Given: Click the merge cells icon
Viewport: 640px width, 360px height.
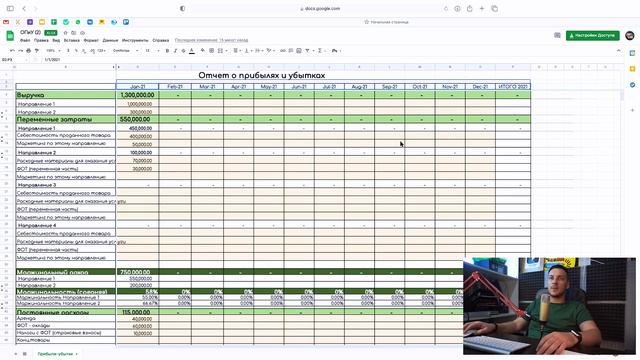Looking at the screenshot, I should pyautogui.click(x=220, y=51).
